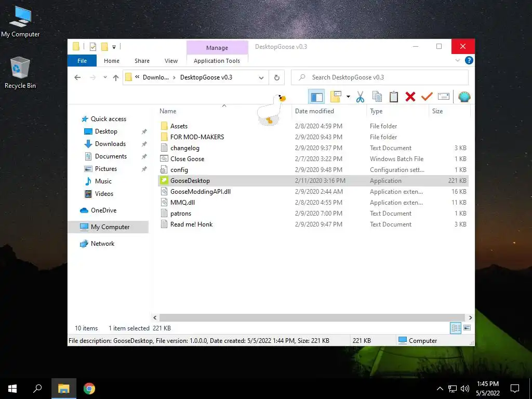Open the File ribbon tab

82,61
